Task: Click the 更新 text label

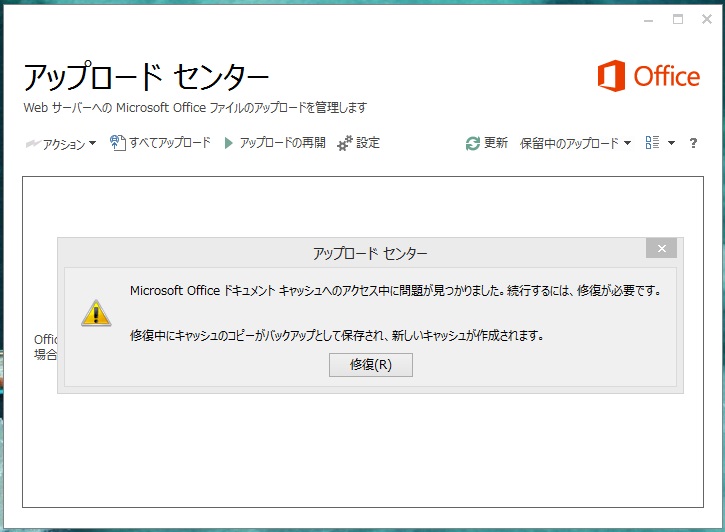Action: tap(496, 143)
